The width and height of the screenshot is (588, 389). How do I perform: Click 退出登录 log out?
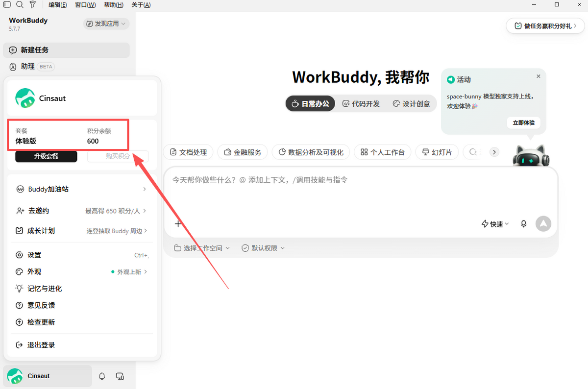click(82, 345)
